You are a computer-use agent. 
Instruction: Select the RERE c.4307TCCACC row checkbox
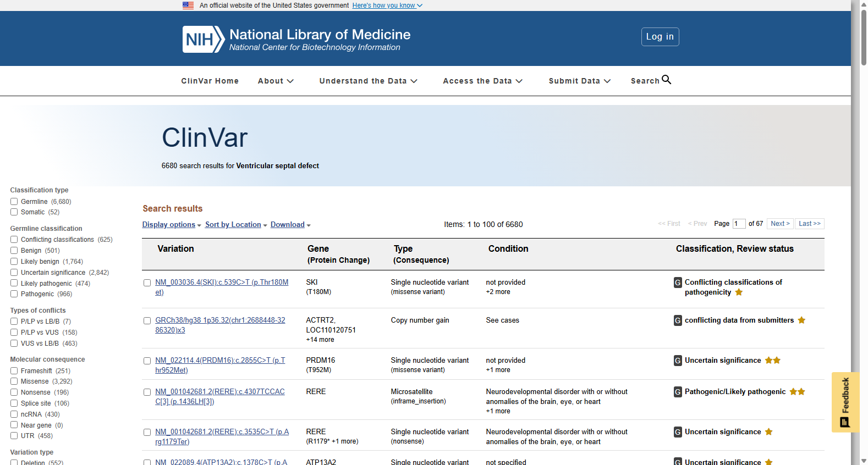[147, 392]
